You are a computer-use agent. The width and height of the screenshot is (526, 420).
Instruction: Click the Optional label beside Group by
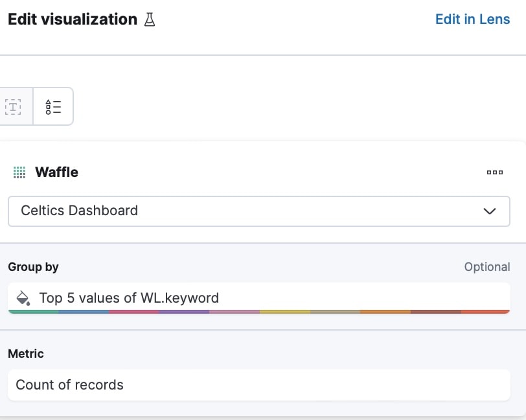click(x=486, y=267)
